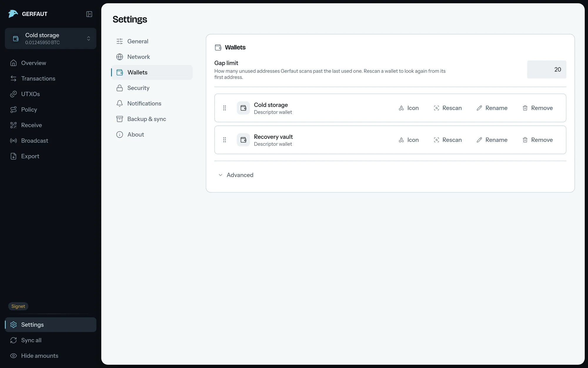This screenshot has height=368, width=588.
Task: Select the Wallets settings tab
Action: click(x=152, y=72)
